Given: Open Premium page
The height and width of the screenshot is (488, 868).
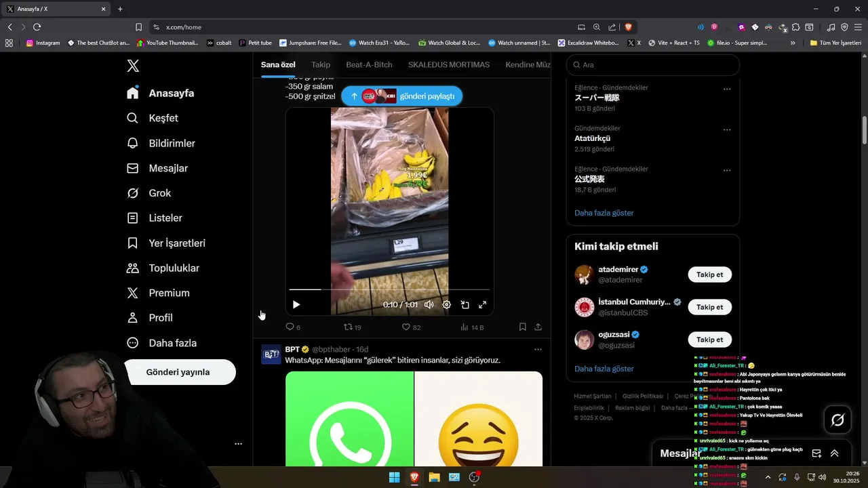Looking at the screenshot, I should [x=159, y=293].
